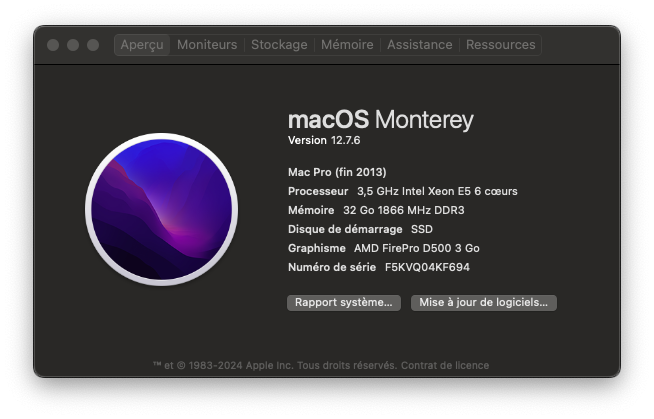
Task: Click the Mac Pro (fin 2013) text
Action: 337,172
